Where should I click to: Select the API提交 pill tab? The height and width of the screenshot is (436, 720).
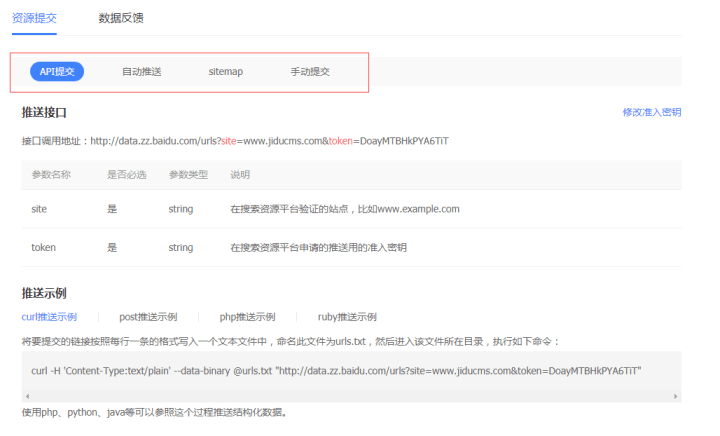point(57,72)
